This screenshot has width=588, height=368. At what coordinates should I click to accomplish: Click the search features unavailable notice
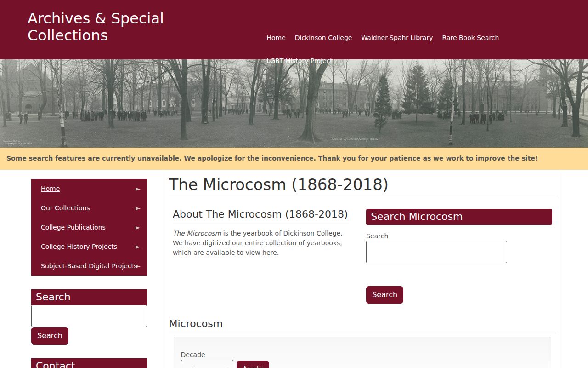272,158
